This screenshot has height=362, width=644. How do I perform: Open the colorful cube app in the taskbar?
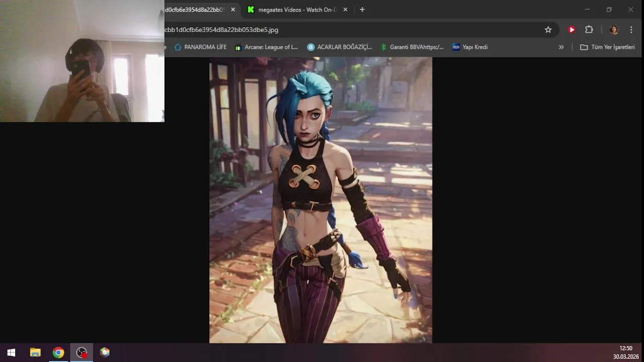click(x=105, y=352)
